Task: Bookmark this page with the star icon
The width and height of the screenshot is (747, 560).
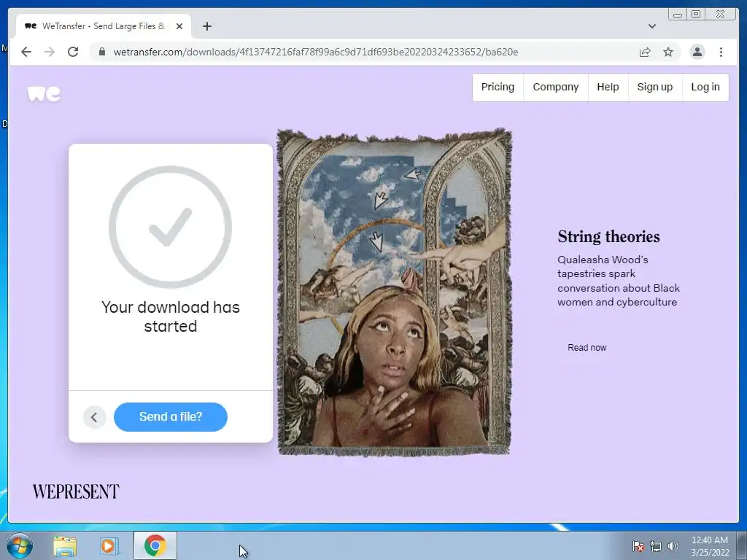Action: click(668, 52)
